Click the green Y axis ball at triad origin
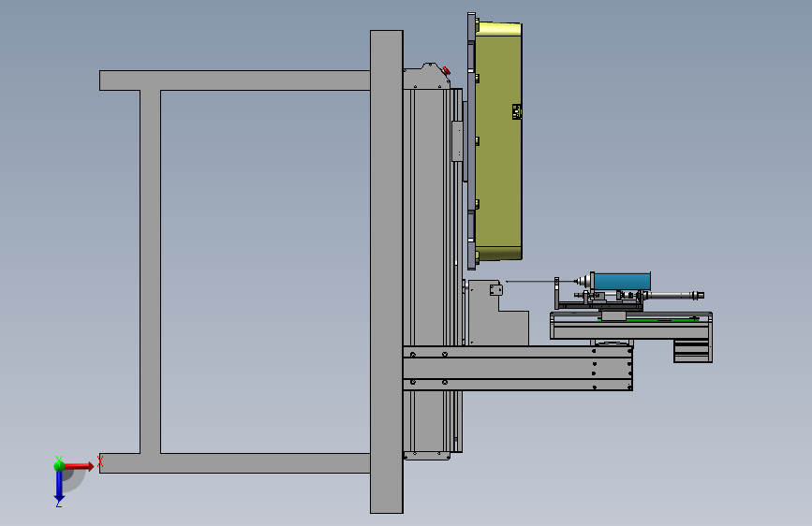 59,465
